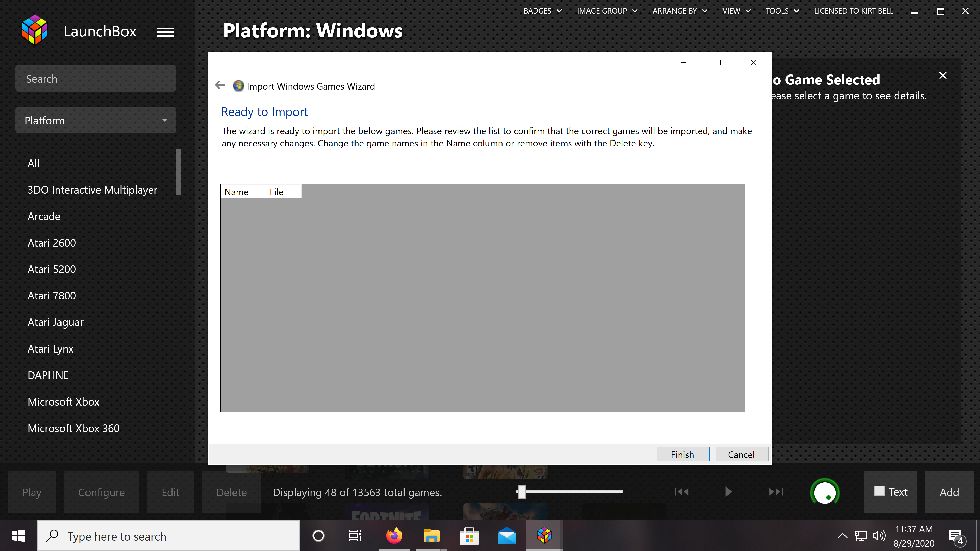The height and width of the screenshot is (551, 980).
Task: Launch Firefox from the taskbar
Action: pyautogui.click(x=394, y=536)
